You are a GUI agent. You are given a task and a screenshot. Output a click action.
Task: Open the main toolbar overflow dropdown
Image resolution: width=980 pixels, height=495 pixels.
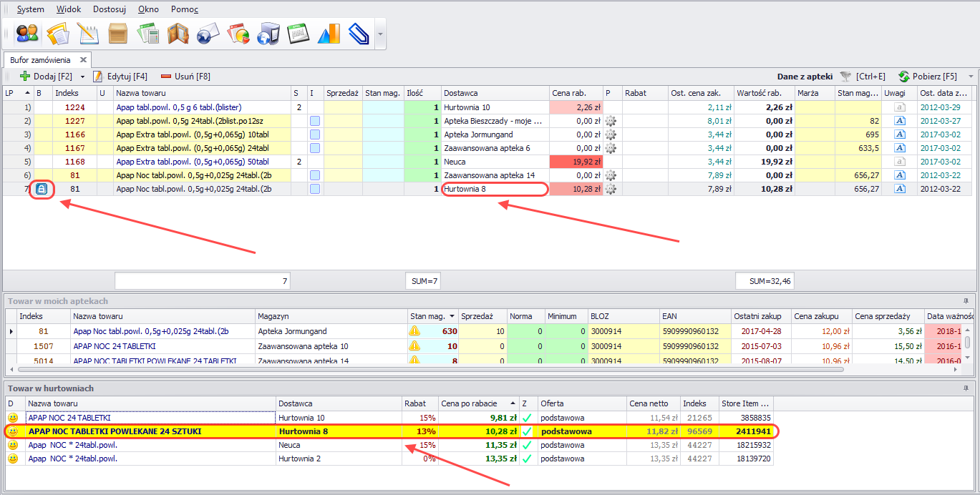tap(380, 34)
